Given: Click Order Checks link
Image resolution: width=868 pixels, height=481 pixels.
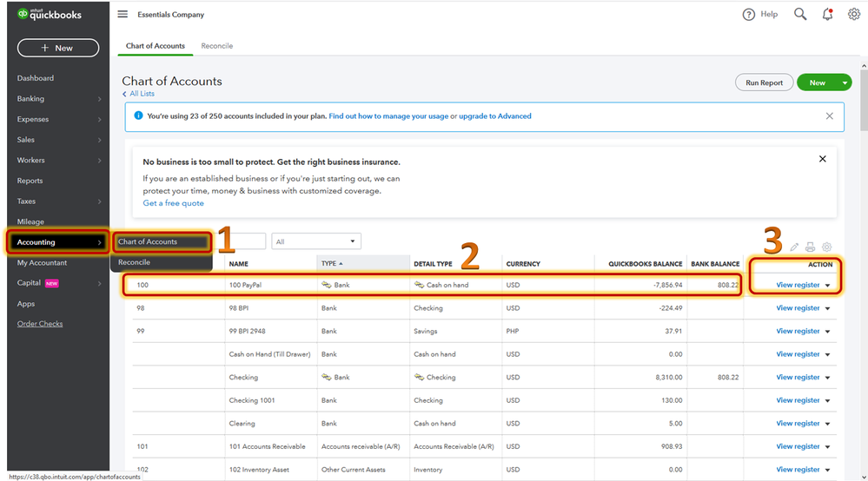Looking at the screenshot, I should pos(40,324).
